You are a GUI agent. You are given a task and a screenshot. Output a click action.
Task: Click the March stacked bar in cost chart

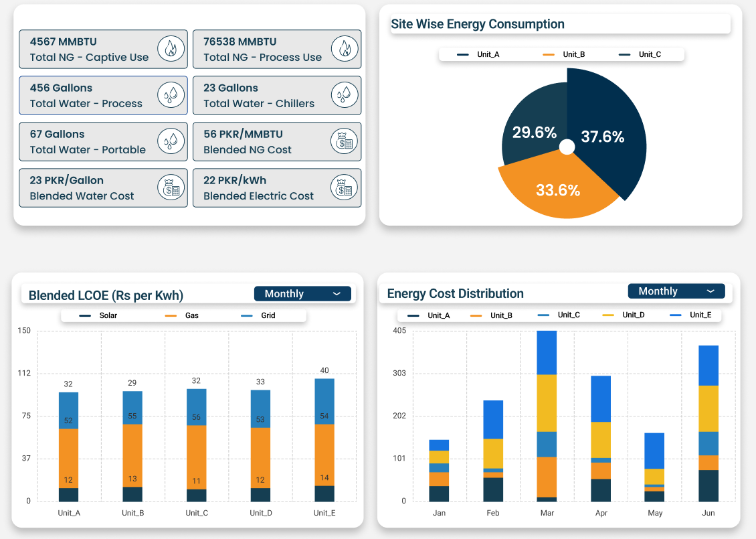click(547, 415)
